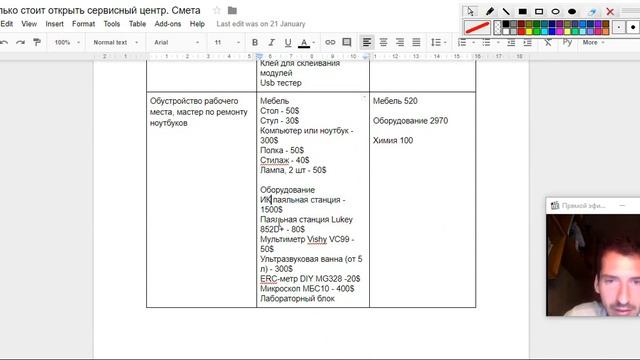Open the Add-ons menu
The height and width of the screenshot is (360, 640).
[x=167, y=24]
